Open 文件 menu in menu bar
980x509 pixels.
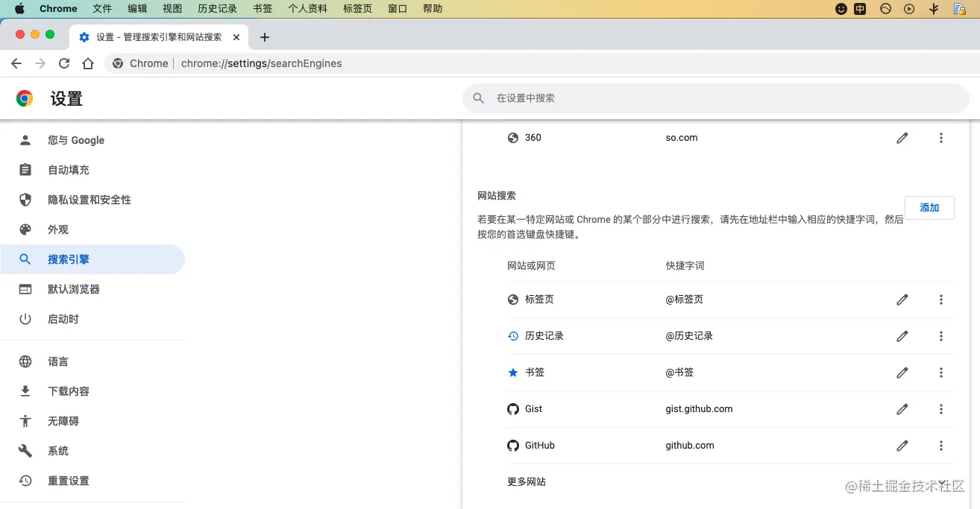pos(102,9)
